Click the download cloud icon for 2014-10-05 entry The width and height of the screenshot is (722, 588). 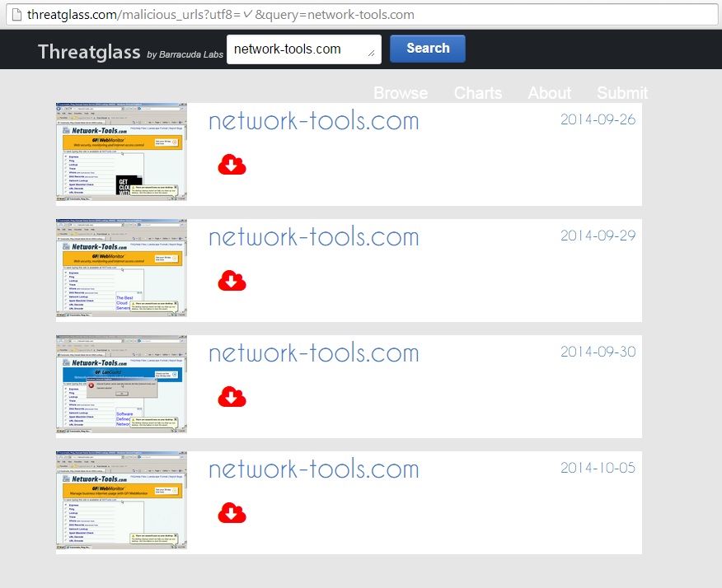[x=232, y=513]
